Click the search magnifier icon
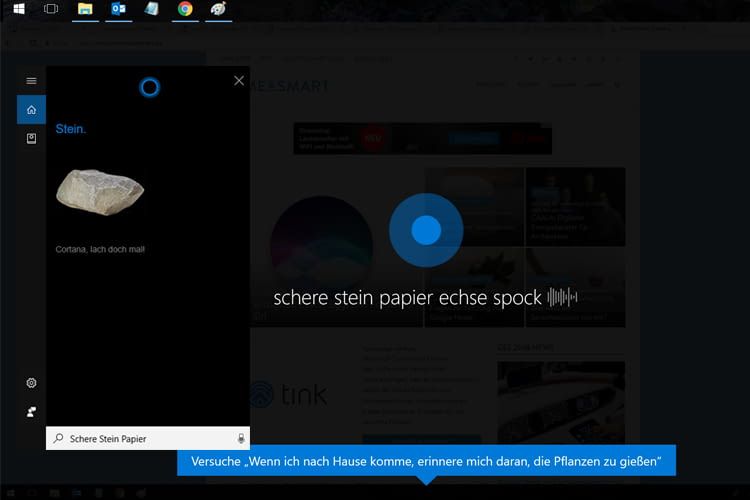Viewport: 750px width, 500px height. [58, 438]
